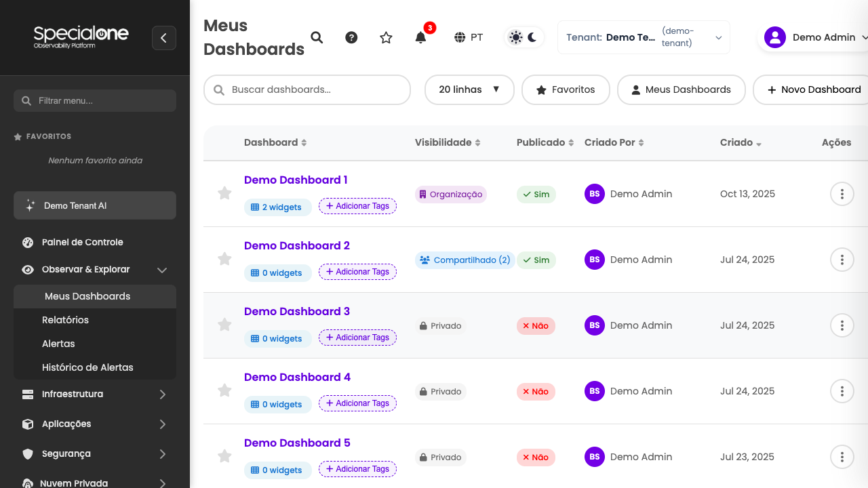This screenshot has height=488, width=868.
Task: Open the Demo Dashboard 2 link
Action: point(297,245)
